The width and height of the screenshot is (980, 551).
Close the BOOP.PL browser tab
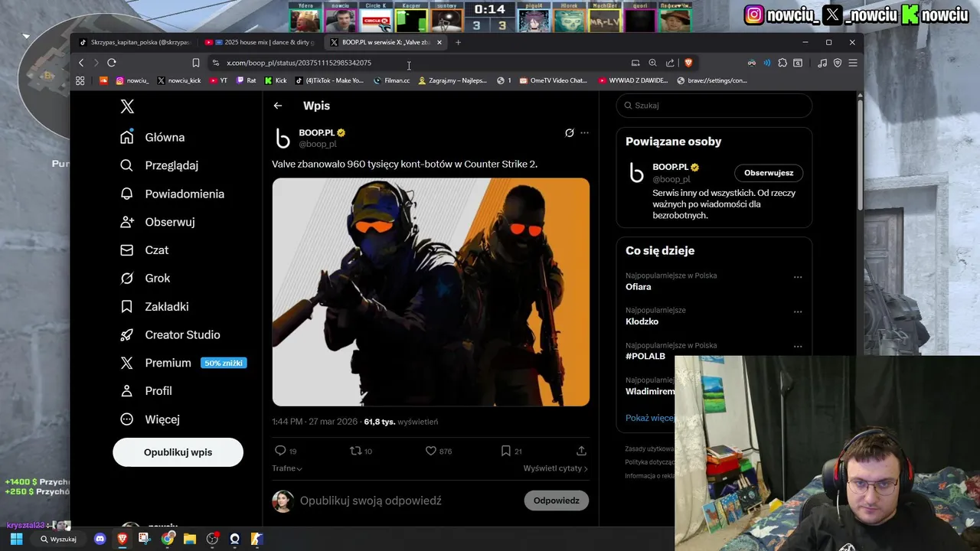(x=439, y=42)
